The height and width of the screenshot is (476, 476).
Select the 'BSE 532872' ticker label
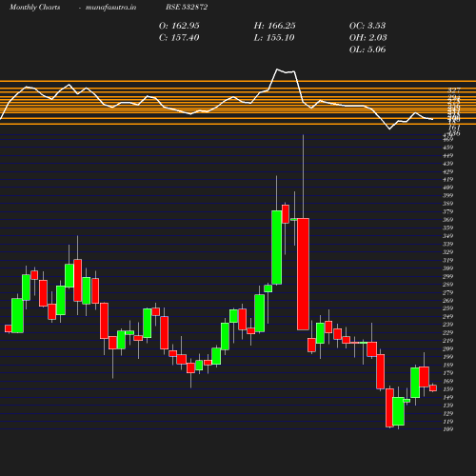(x=187, y=7)
